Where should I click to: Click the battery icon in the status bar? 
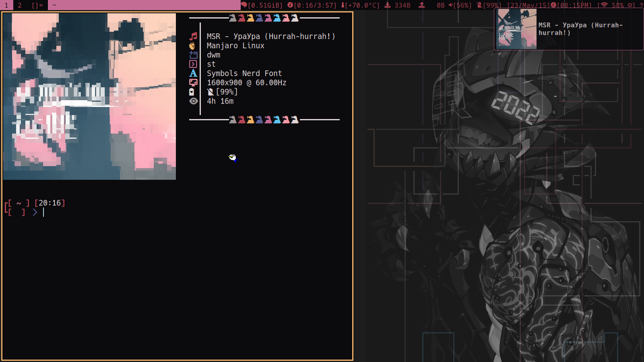pos(479,5)
